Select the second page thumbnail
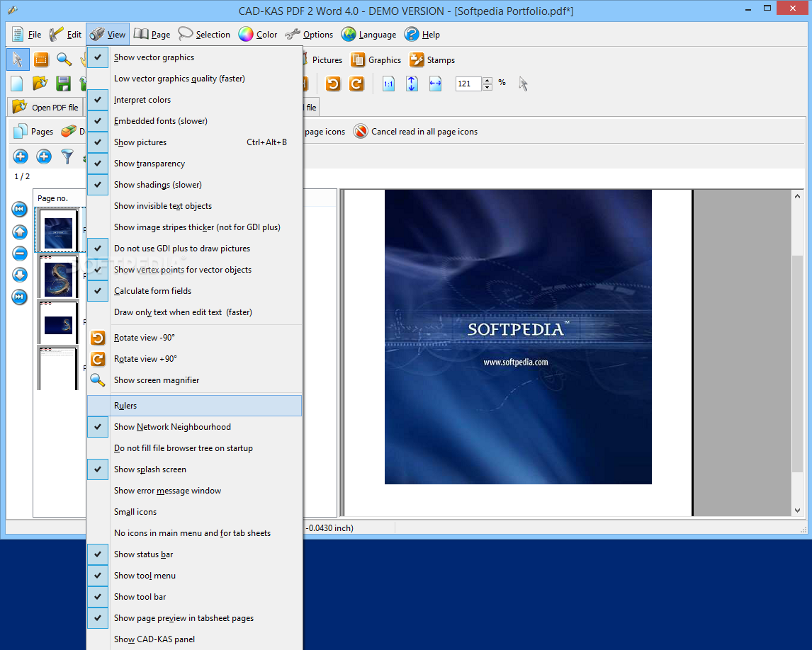 [x=58, y=278]
